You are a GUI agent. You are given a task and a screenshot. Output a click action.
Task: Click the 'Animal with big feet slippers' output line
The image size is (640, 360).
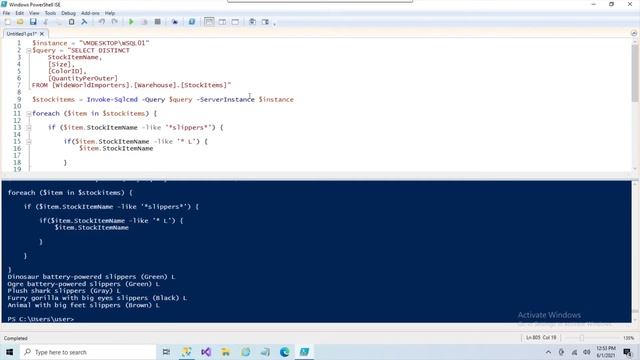[x=83, y=305]
